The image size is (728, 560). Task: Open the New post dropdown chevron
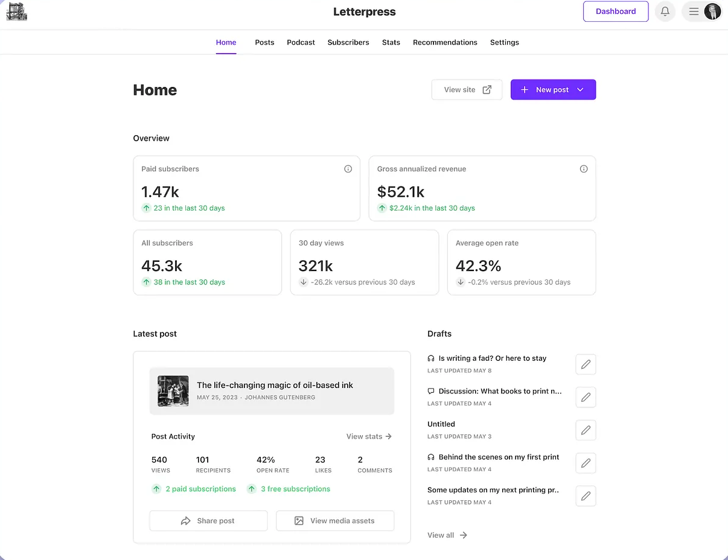(x=580, y=90)
